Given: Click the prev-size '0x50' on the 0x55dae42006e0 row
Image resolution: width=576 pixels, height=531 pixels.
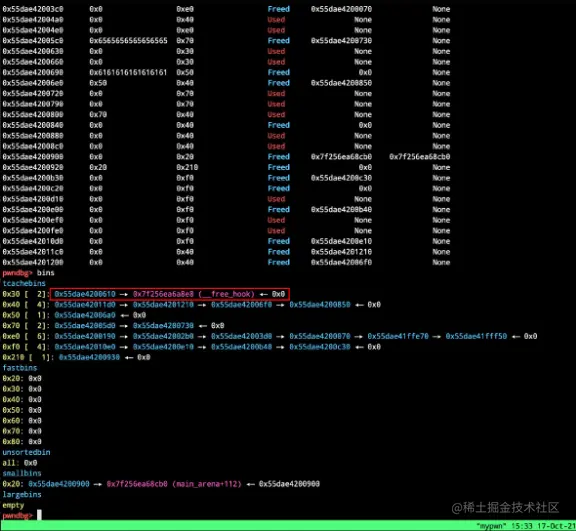Looking at the screenshot, I should [x=98, y=83].
